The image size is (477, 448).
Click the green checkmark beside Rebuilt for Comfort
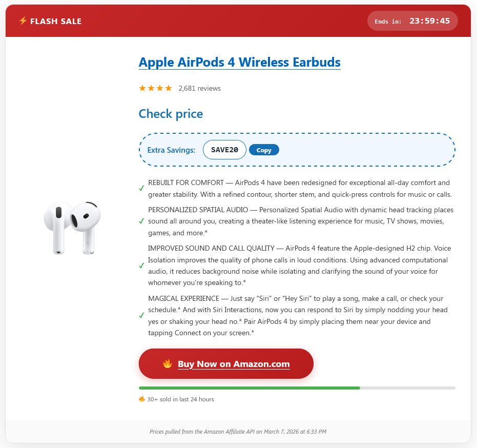point(141,189)
